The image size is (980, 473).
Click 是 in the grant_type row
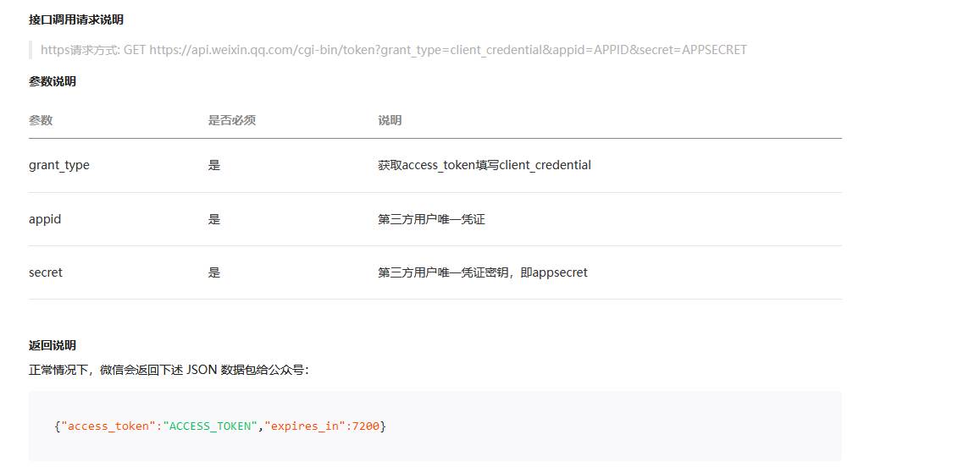tap(214, 165)
